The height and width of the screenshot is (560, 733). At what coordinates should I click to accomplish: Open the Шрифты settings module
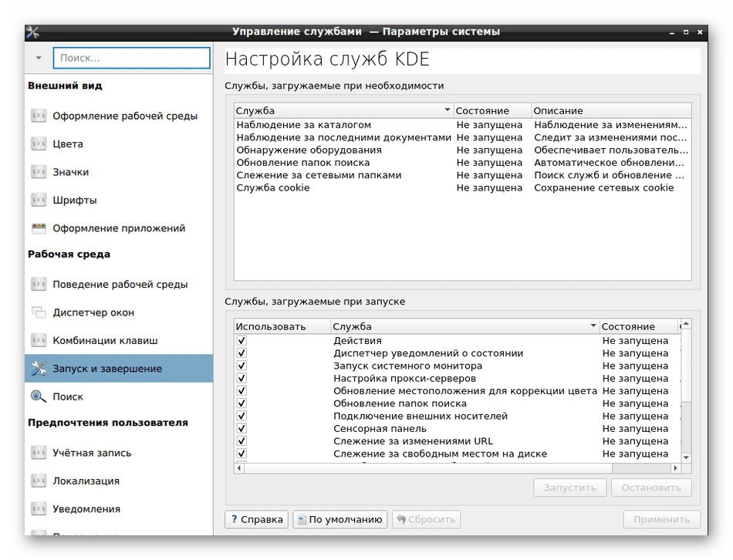tap(119, 200)
